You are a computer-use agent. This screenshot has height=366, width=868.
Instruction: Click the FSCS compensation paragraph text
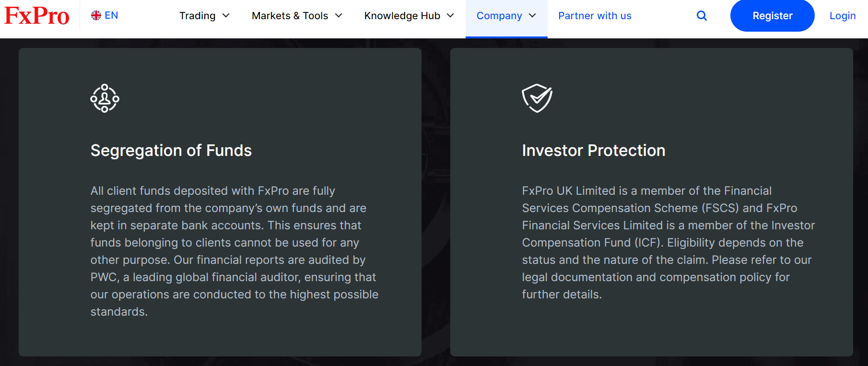(668, 243)
